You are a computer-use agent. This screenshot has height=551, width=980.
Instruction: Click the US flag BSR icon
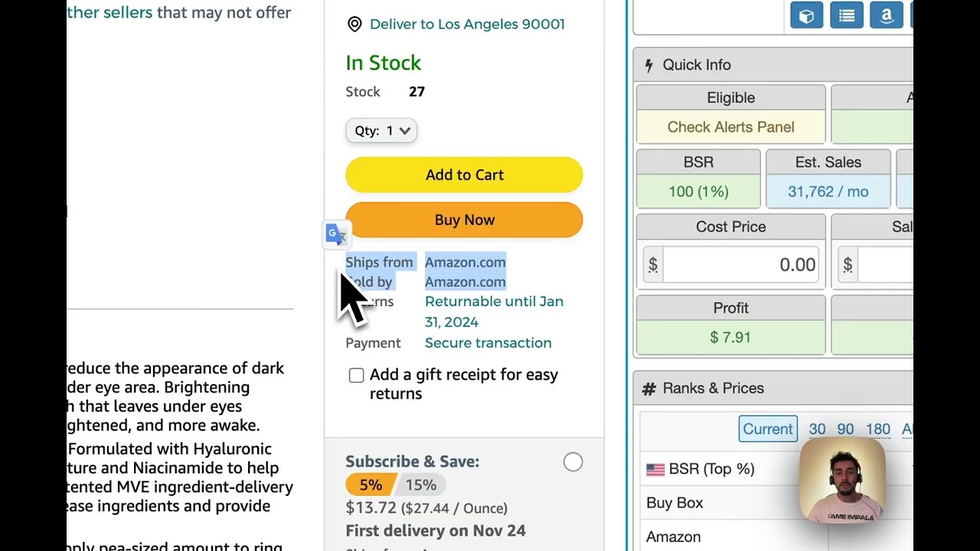click(655, 469)
